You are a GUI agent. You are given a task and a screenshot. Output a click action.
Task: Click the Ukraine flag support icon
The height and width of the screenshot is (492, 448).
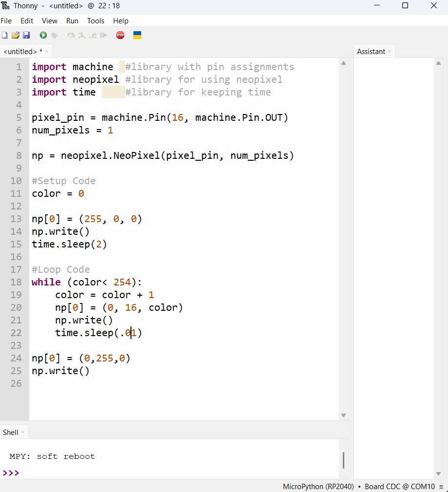point(137,35)
